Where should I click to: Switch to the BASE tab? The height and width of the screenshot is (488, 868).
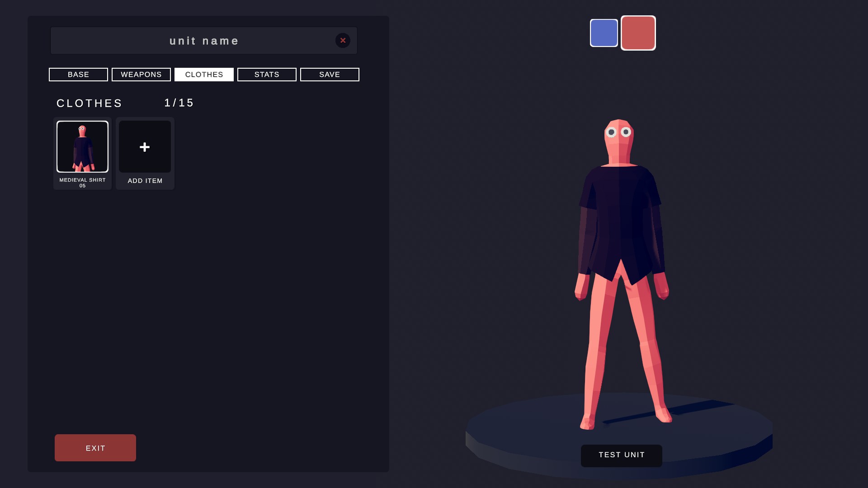click(78, 75)
